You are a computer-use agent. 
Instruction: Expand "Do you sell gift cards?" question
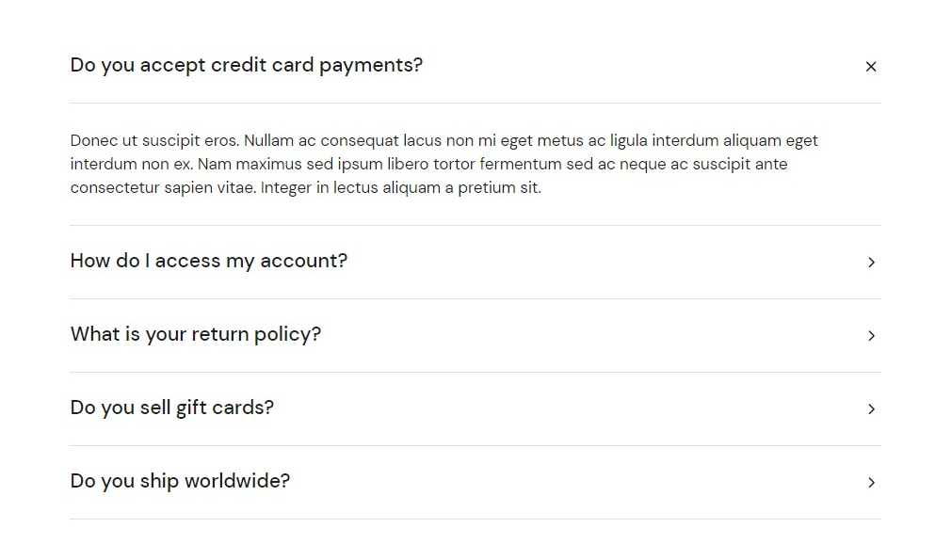[x=172, y=408]
